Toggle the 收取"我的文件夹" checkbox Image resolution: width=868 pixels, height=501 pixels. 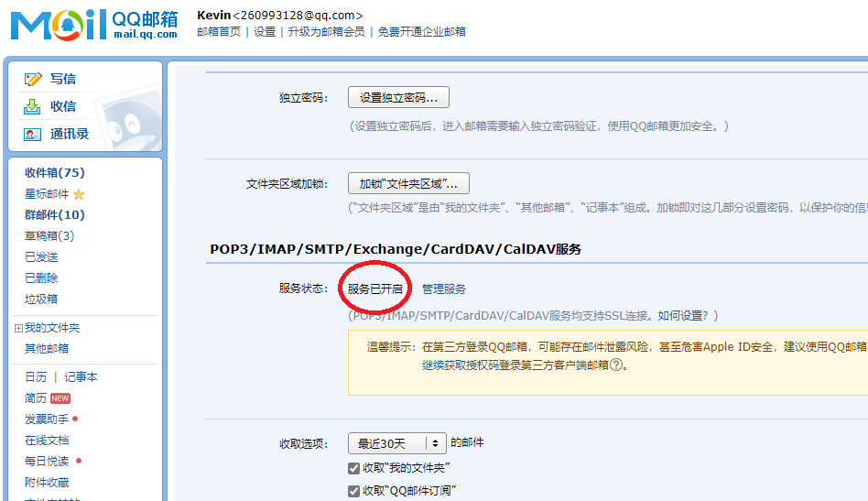pos(354,468)
